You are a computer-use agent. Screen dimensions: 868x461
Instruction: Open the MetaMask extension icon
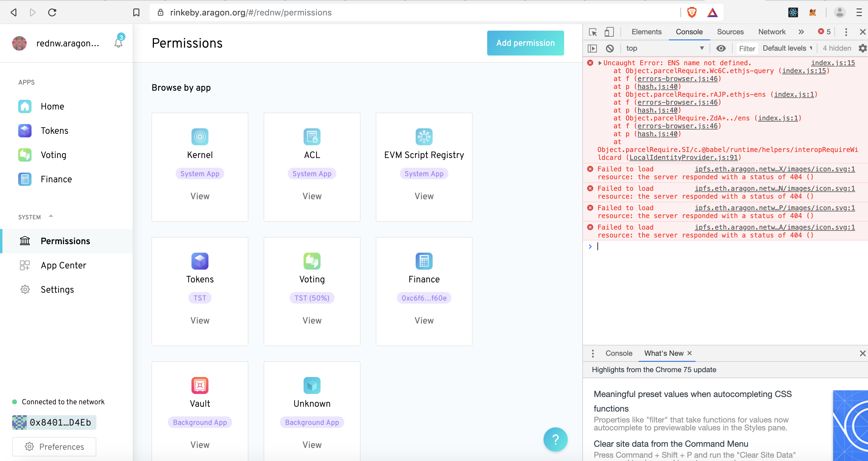(x=812, y=12)
